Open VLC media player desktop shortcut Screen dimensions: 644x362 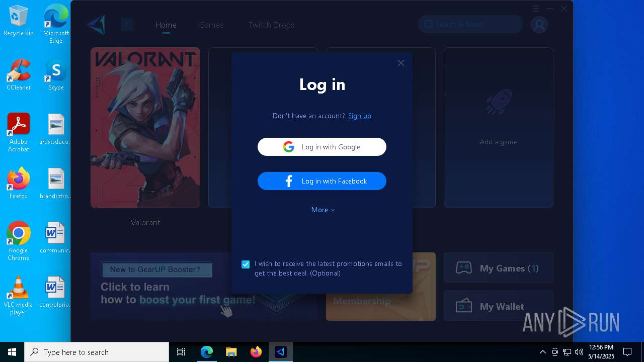tap(19, 296)
